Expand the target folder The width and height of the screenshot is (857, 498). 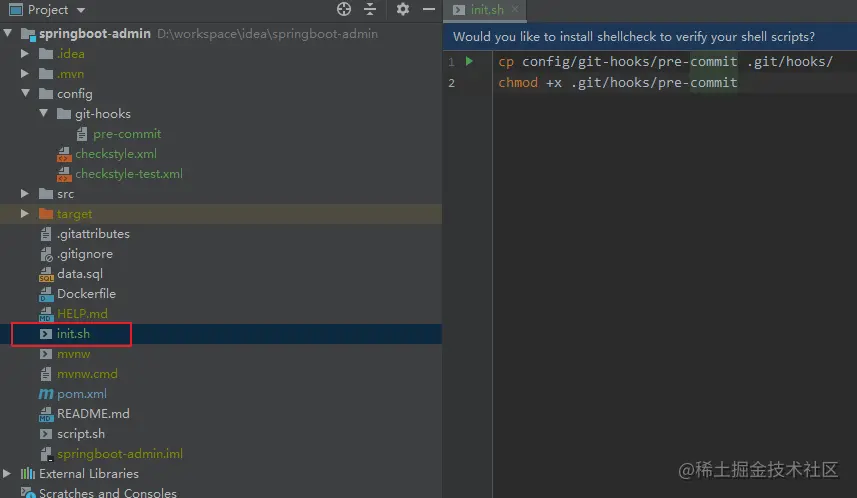click(x=25, y=214)
